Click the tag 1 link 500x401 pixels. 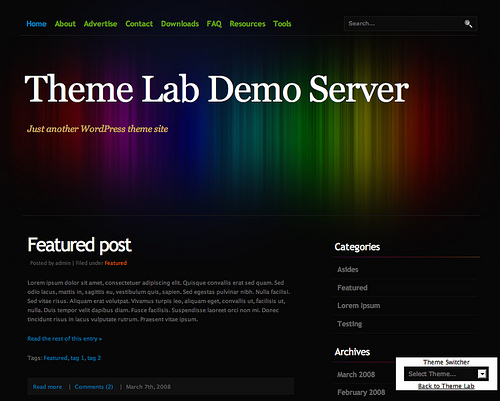pos(77,358)
